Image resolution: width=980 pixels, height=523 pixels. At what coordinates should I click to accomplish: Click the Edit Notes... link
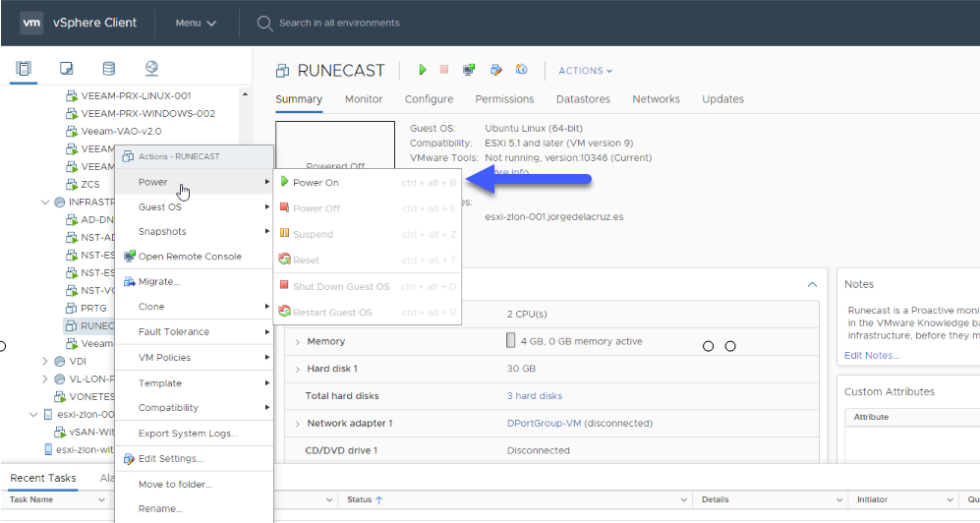tap(872, 356)
